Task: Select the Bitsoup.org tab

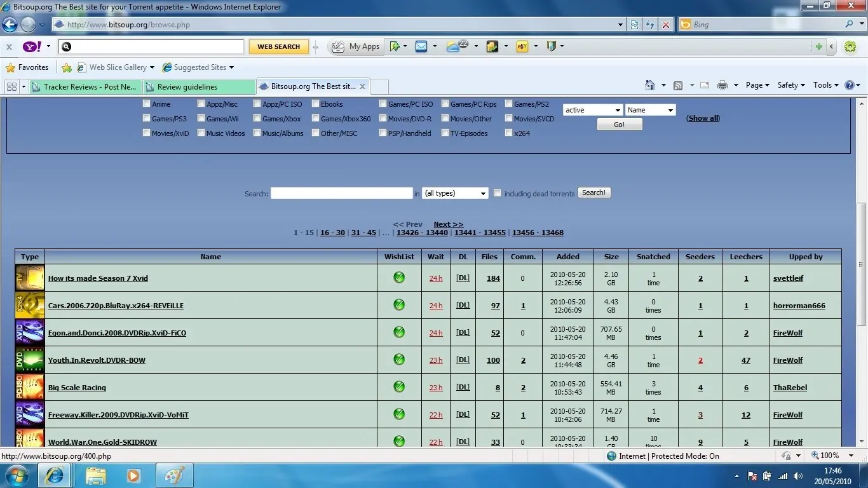Action: point(313,86)
